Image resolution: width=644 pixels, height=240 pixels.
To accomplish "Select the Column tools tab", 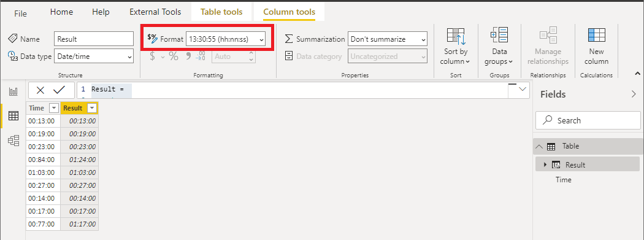I will point(289,12).
